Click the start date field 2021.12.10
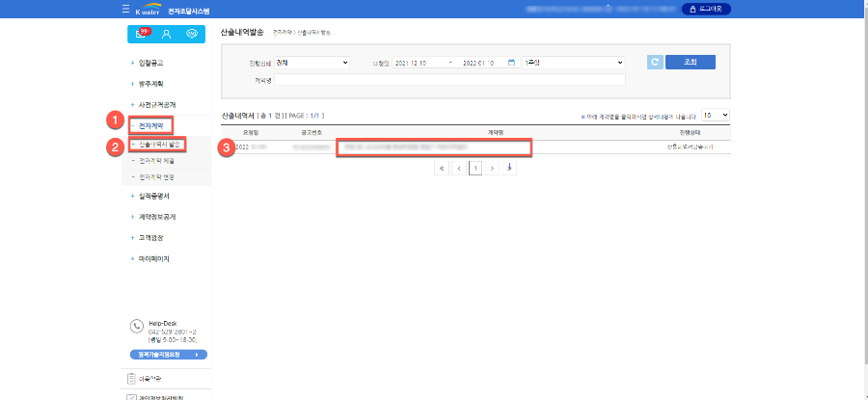The width and height of the screenshot is (868, 400). tap(420, 63)
